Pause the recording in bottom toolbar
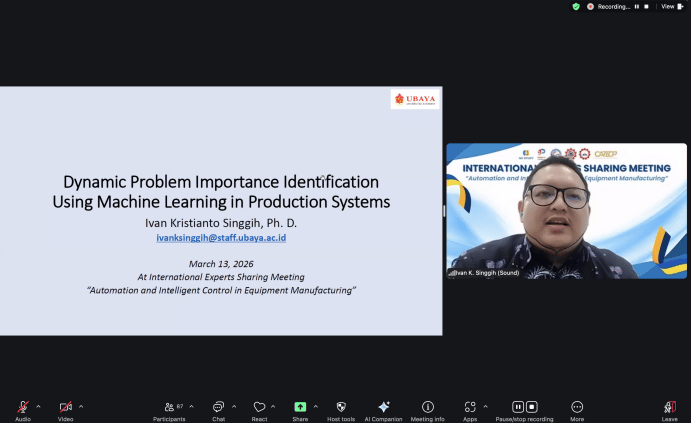691x423 pixels. click(x=518, y=407)
